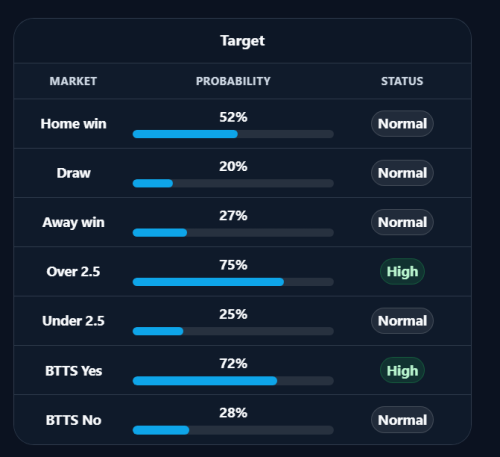
Task: Click the Under 2.5 Normal status badge
Action: (402, 321)
